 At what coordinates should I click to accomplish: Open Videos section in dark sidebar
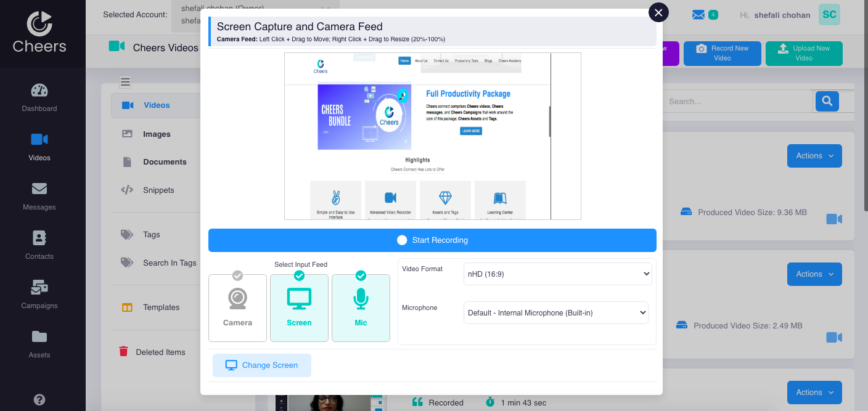(39, 147)
